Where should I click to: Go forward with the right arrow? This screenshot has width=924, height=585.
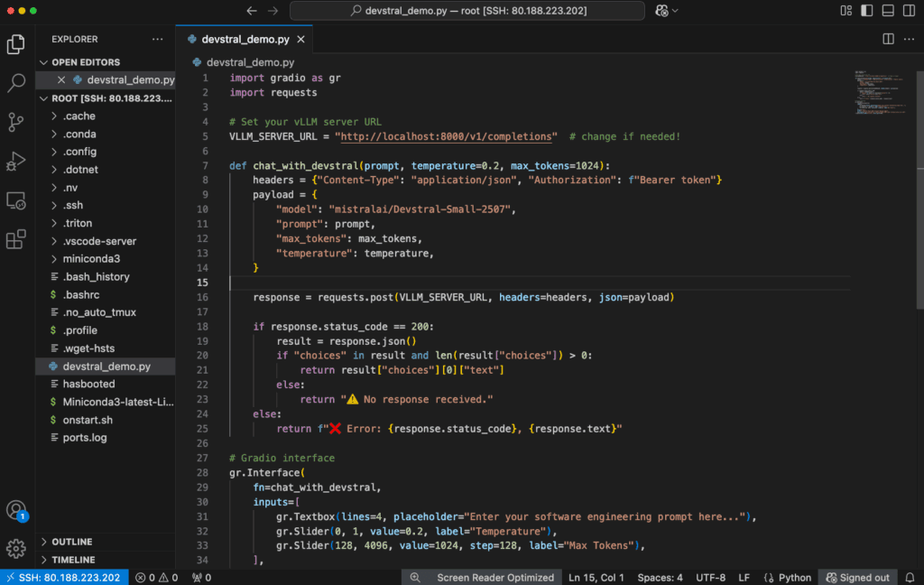[x=273, y=11]
